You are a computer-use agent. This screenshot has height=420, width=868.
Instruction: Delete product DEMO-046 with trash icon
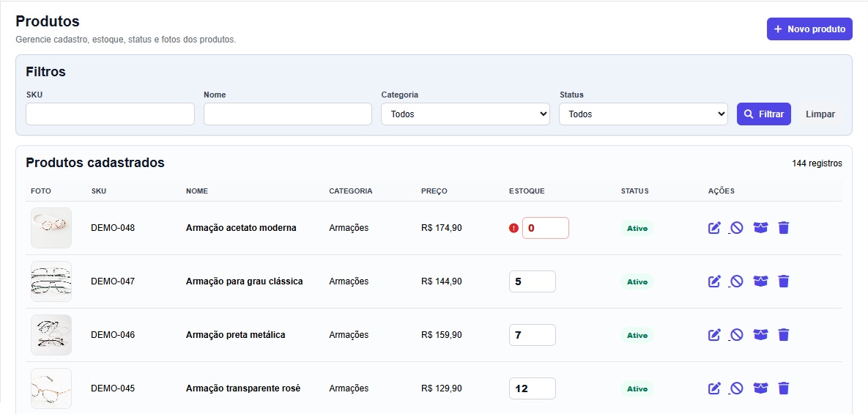[783, 335]
